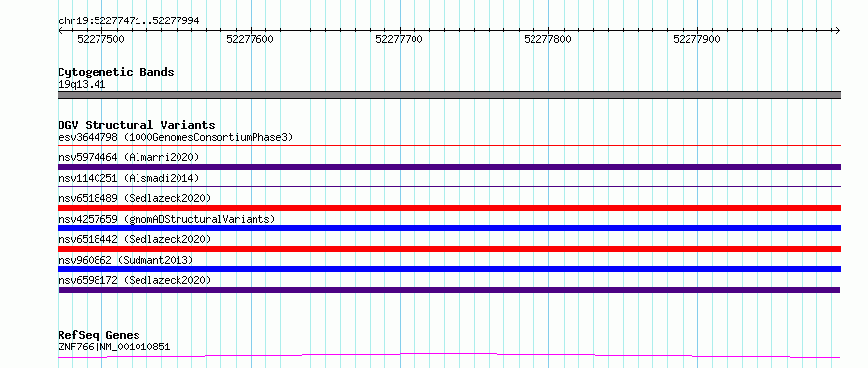
Task: Click ruler position 52277600
Action: (x=251, y=39)
